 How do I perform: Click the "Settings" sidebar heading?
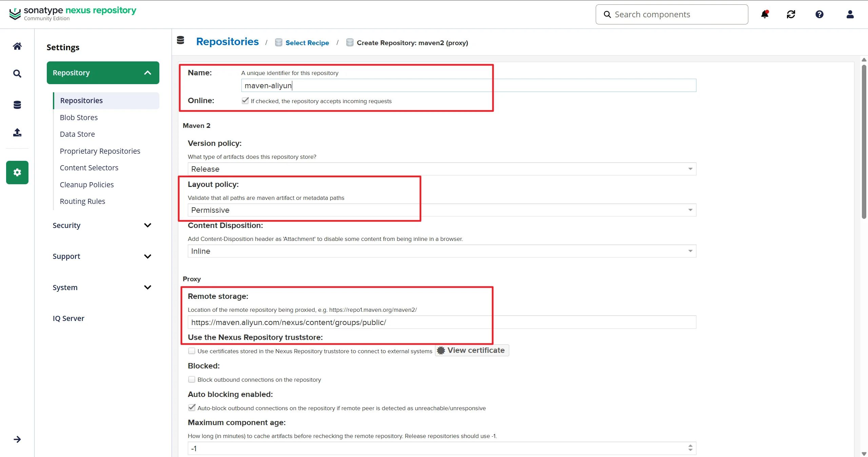63,47
